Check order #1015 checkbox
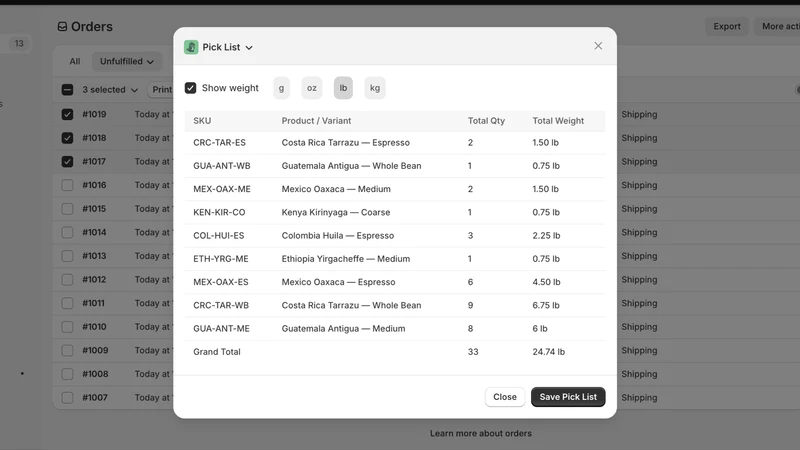Viewport: 800px width, 450px height. pyautogui.click(x=67, y=209)
